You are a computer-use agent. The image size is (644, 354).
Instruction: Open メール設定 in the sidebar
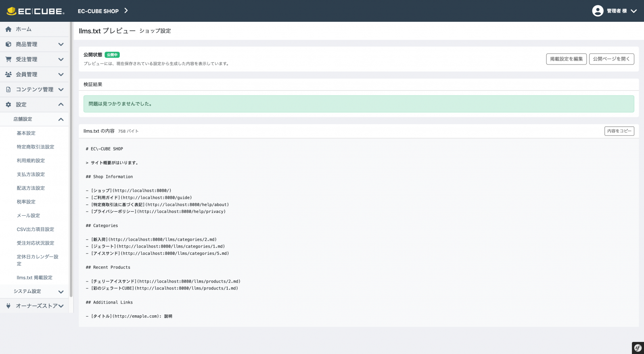tap(28, 215)
